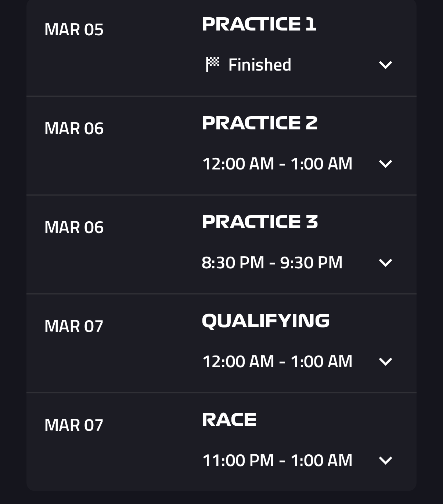Expand the Practice 2 chevron
Screen dimensions: 443x504
pos(385,164)
